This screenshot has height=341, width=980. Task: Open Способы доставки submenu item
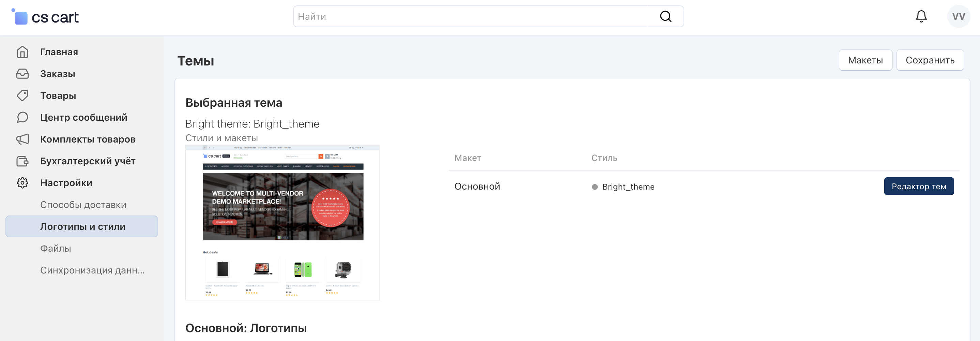tap(83, 205)
